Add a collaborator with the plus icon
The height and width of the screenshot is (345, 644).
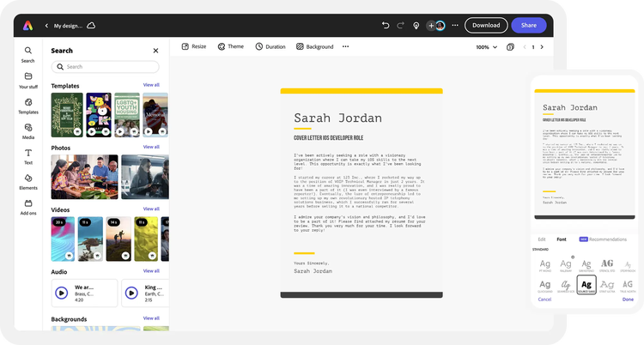click(431, 26)
